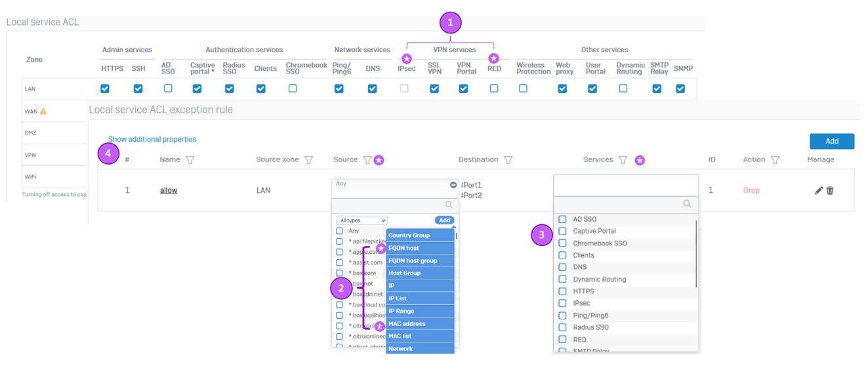Enable LAN AD SSO checkbox
868x366 pixels.
tap(168, 88)
